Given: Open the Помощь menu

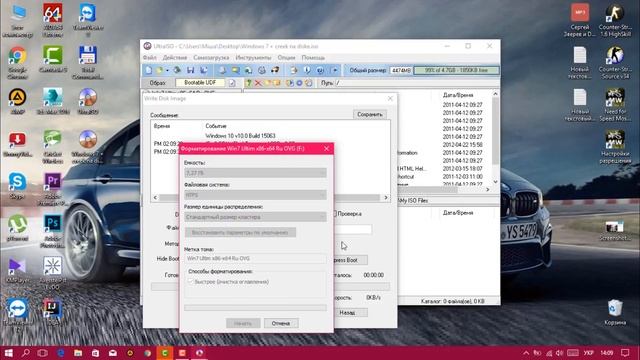Looking at the screenshot, I should pyautogui.click(x=313, y=58).
